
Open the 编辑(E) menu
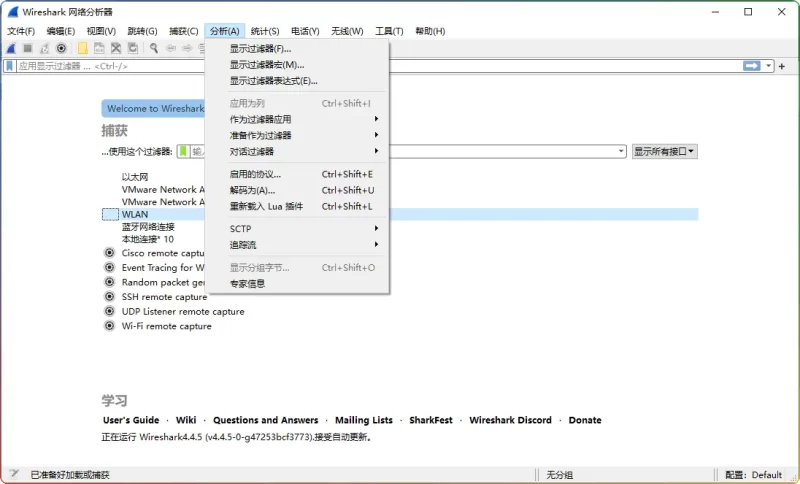click(x=61, y=31)
